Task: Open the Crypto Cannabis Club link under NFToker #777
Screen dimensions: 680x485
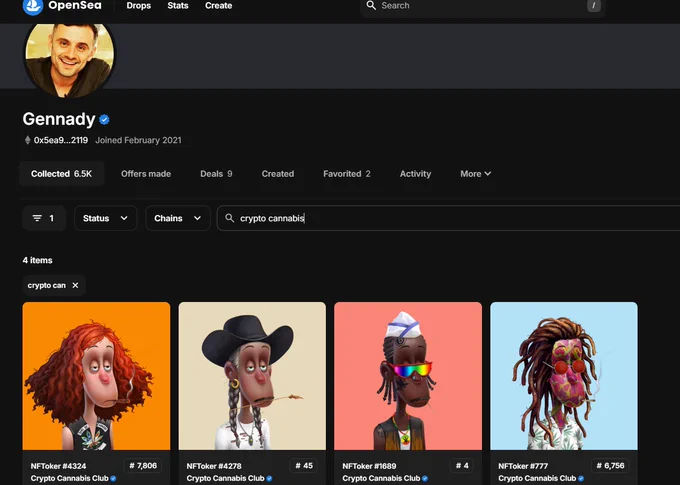Action: (537, 478)
